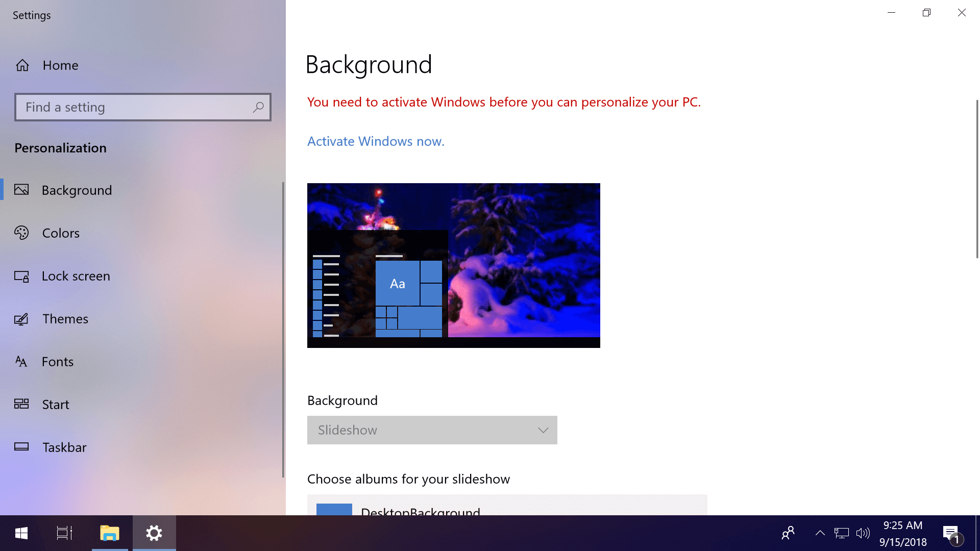980x551 pixels.
Task: Click the Themes settings icon
Action: 21,318
